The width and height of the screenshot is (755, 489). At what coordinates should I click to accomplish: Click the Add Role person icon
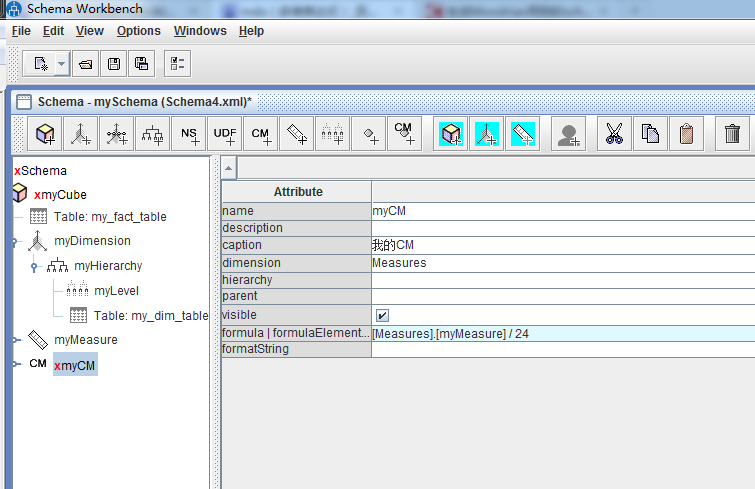pyautogui.click(x=569, y=134)
